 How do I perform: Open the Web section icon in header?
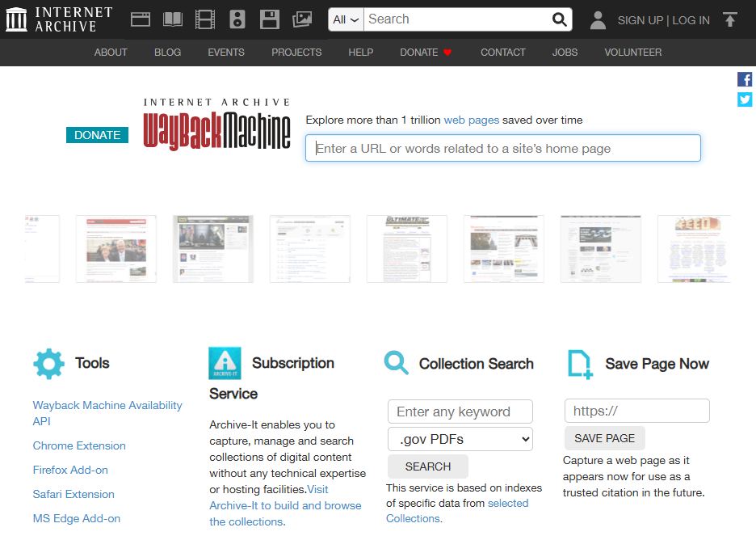click(x=141, y=19)
